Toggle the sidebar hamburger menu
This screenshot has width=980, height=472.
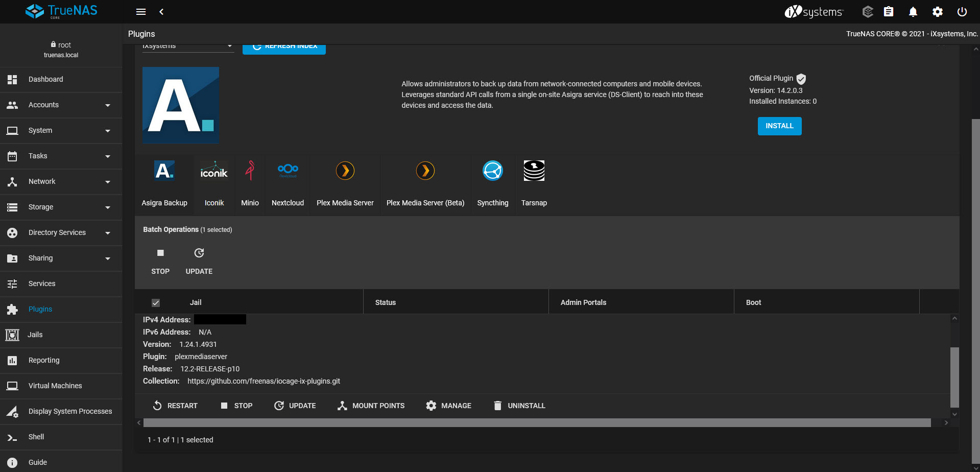point(141,12)
